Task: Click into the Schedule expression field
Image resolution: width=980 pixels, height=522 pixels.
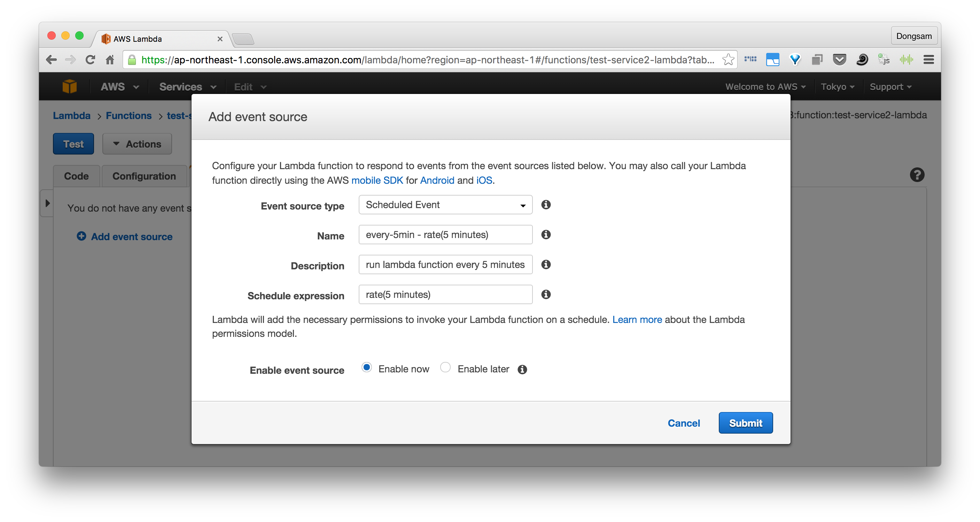Action: pyautogui.click(x=445, y=295)
